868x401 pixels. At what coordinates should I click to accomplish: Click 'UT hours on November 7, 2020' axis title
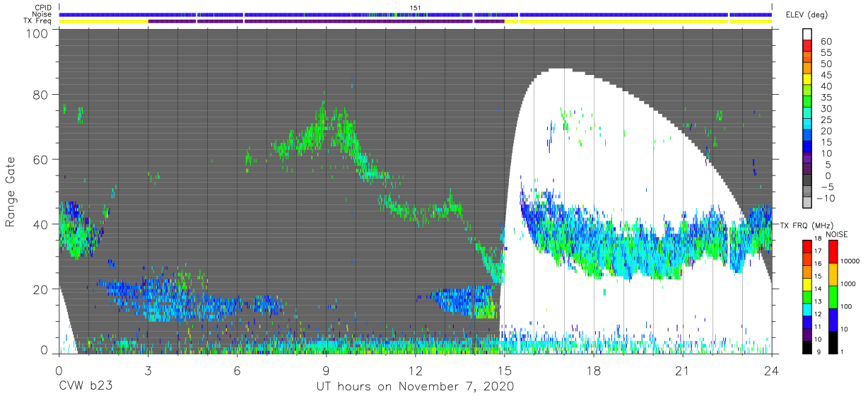pos(416,386)
